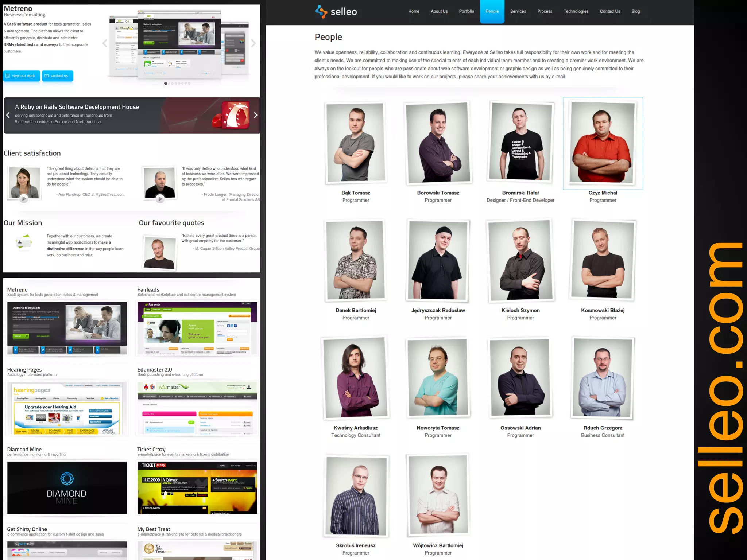747x560 pixels.
Task: Open the Portfolio menu item
Action: [466, 11]
